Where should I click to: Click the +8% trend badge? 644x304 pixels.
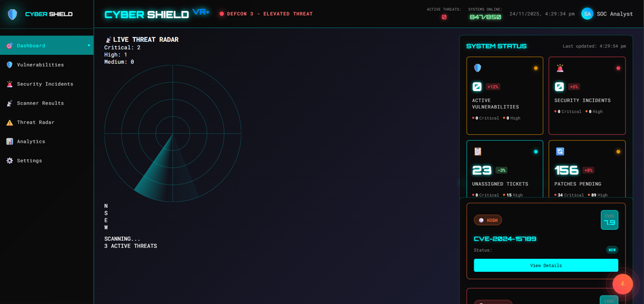tap(588, 170)
